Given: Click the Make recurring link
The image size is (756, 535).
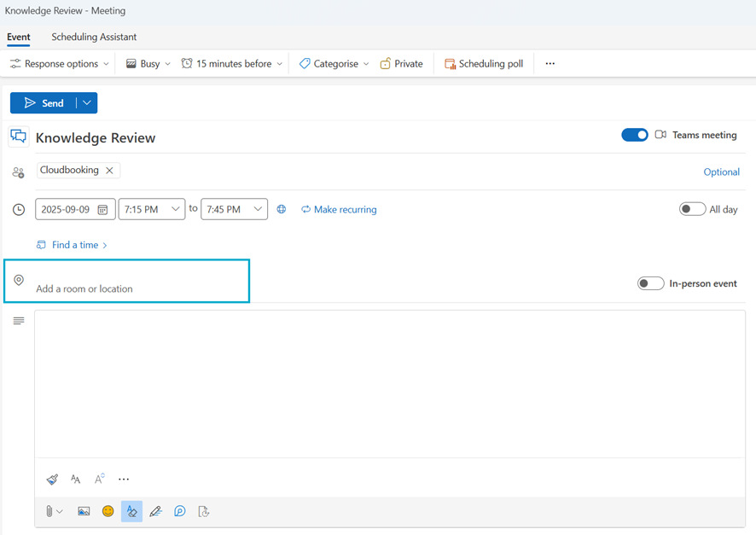Looking at the screenshot, I should [339, 209].
